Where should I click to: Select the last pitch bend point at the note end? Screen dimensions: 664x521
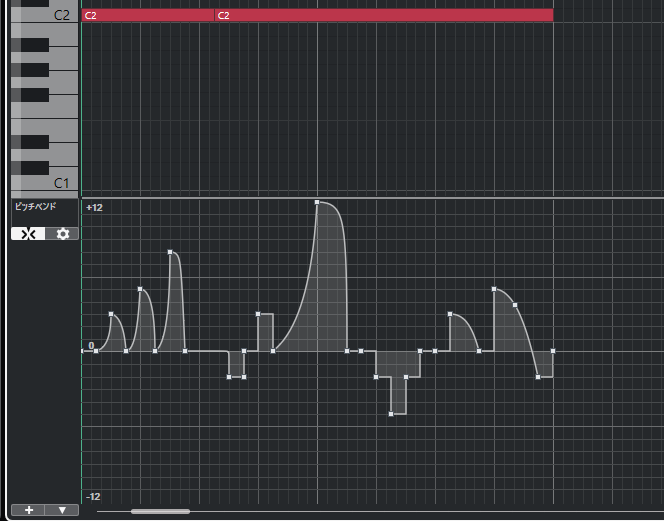[553, 351]
